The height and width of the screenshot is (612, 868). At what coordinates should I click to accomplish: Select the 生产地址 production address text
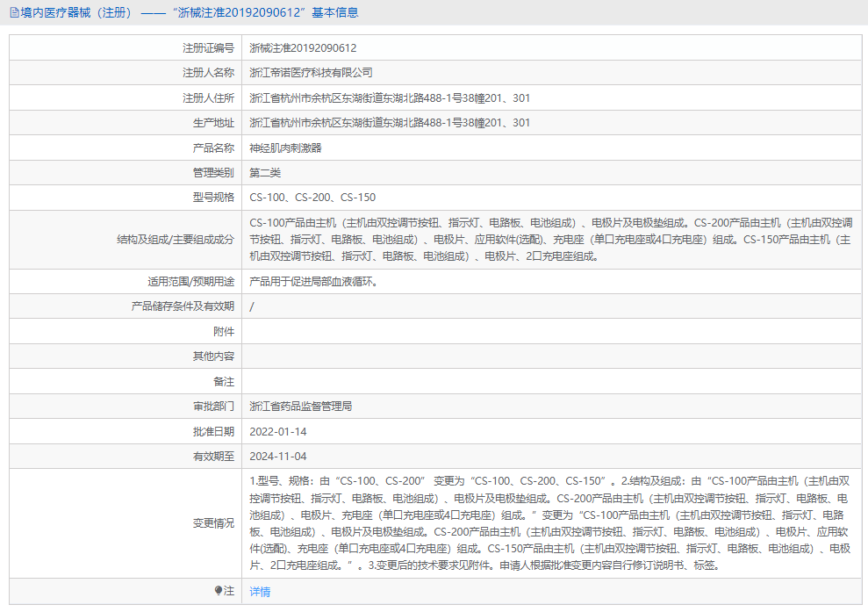pyautogui.click(x=387, y=122)
